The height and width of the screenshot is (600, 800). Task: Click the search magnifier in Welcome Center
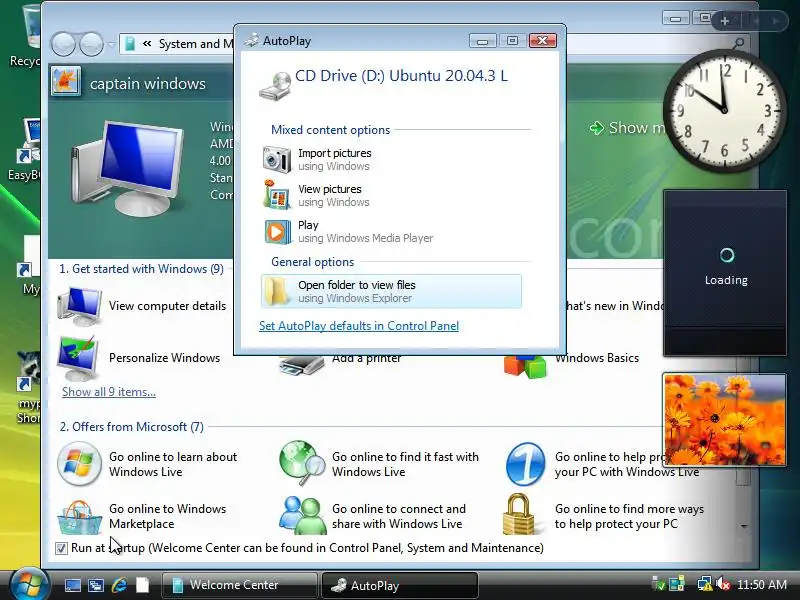(x=738, y=44)
